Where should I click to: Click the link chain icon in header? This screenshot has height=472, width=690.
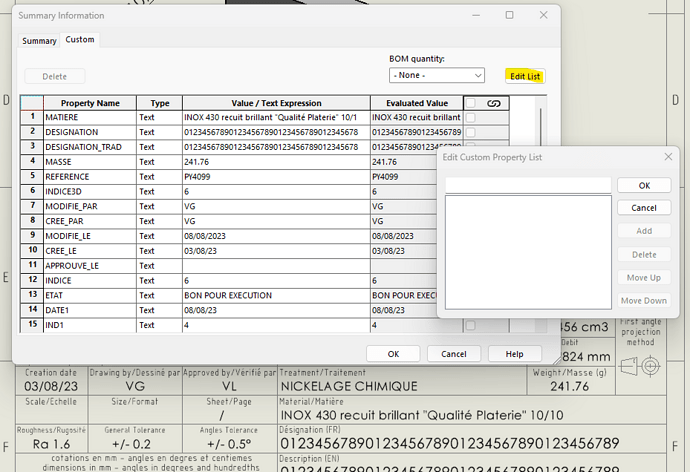coord(494,103)
